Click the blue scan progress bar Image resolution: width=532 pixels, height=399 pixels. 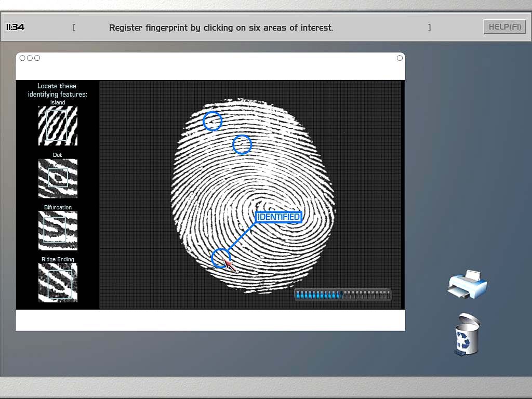(343, 295)
